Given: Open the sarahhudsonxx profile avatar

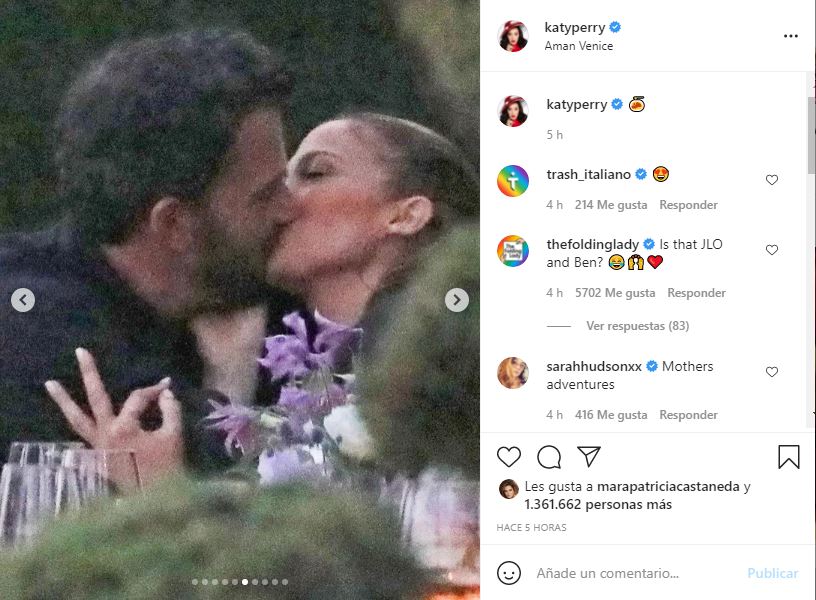Looking at the screenshot, I should click(513, 373).
